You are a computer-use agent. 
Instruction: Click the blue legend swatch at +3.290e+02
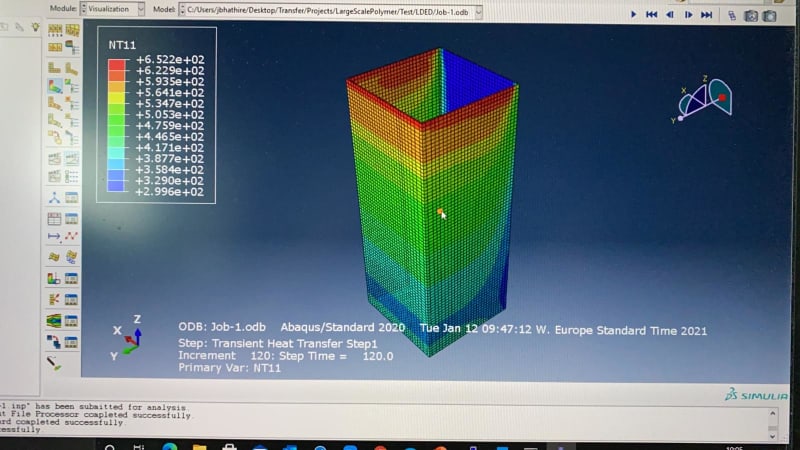point(117,186)
